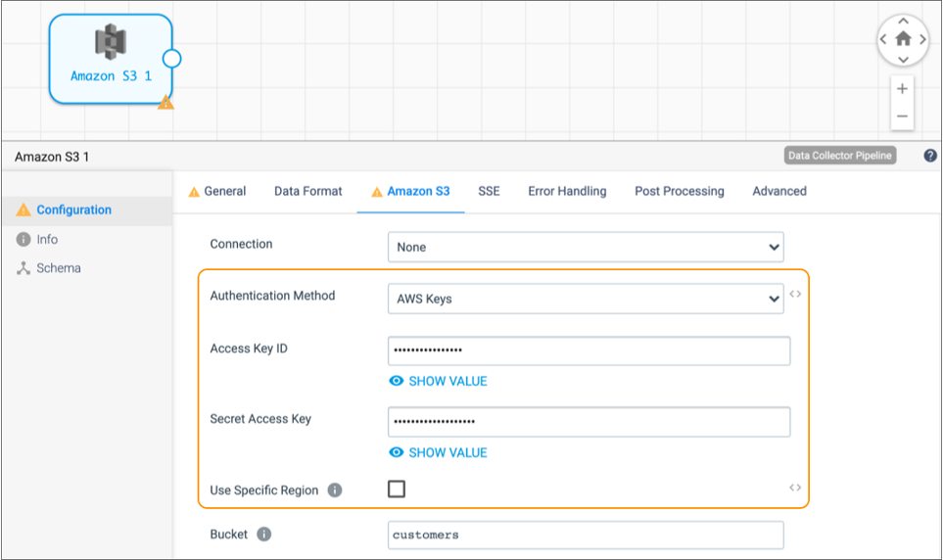Zoom out the canvas with the minus button

tap(902, 117)
